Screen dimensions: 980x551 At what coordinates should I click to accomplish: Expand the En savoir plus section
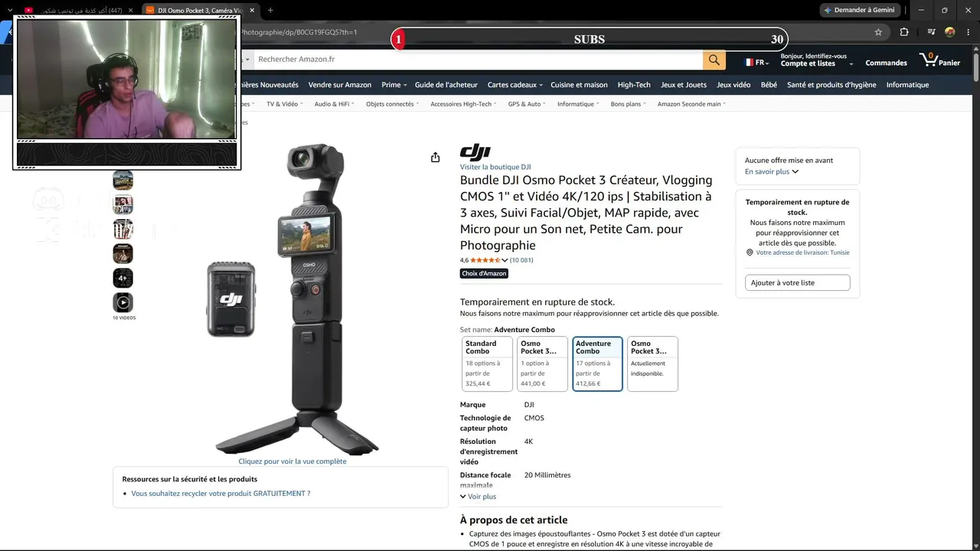click(x=772, y=171)
